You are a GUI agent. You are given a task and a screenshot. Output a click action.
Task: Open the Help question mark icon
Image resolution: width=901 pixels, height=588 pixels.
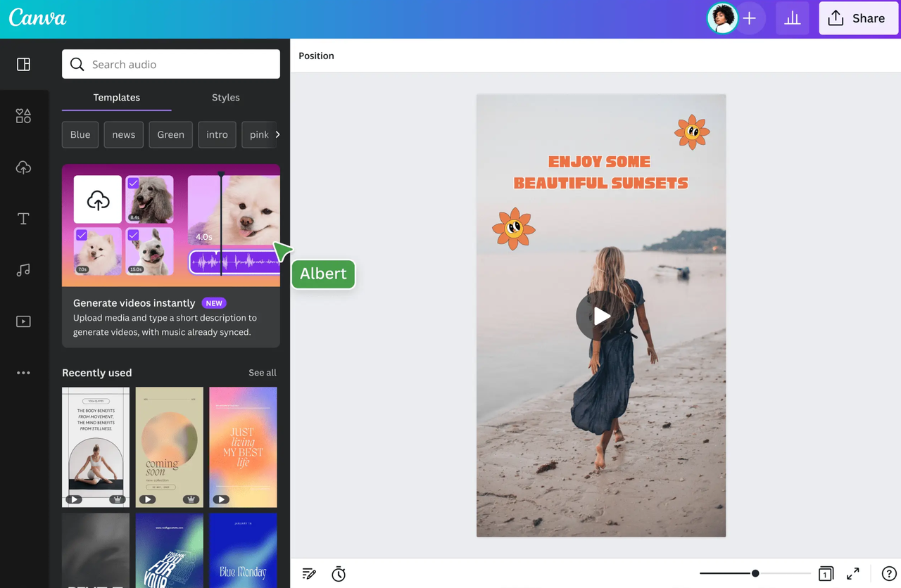point(890,574)
